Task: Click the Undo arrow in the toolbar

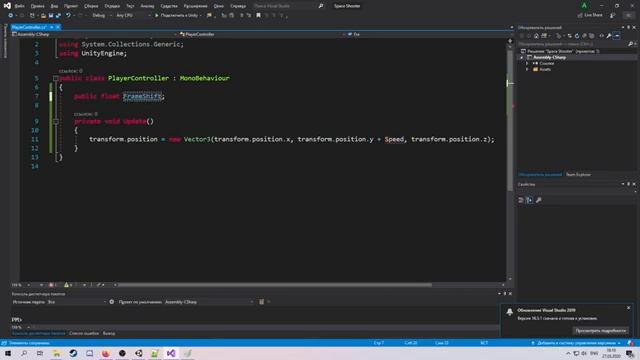Action: tap(68, 16)
